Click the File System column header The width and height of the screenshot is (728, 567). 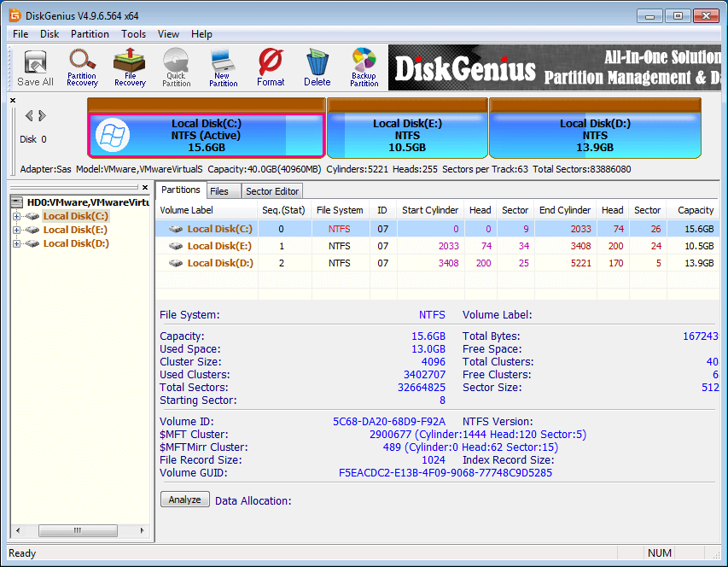[341, 210]
